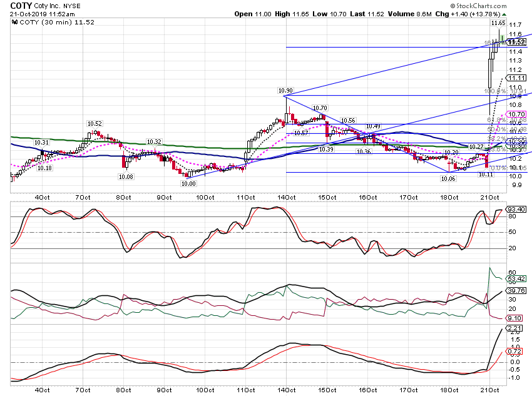532x396 pixels.
Task: Click the 10.31 price label on the chart
Action: tap(41, 143)
